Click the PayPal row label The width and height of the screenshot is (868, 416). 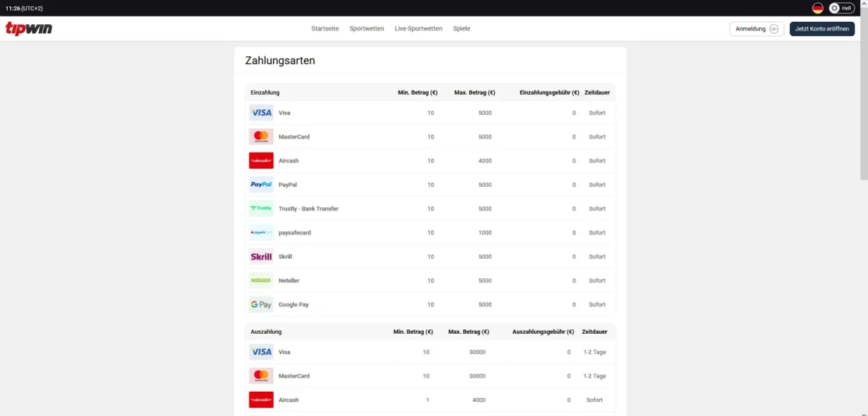coord(287,185)
